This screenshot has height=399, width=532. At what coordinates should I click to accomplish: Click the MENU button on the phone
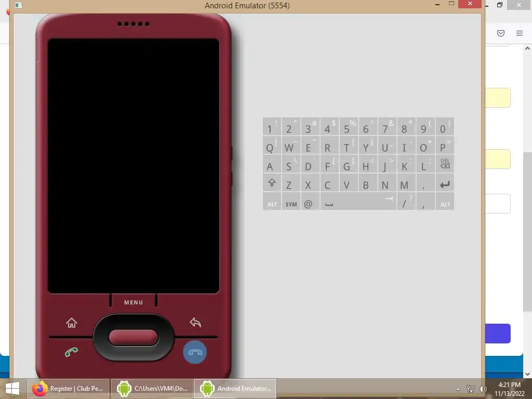134,302
